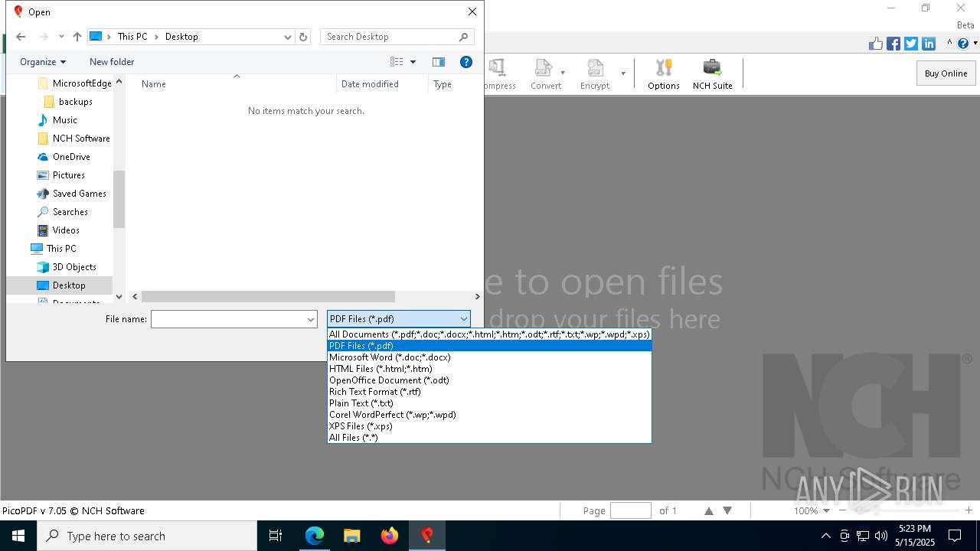Open the notification center icon
The image size is (980, 551).
[x=955, y=536]
